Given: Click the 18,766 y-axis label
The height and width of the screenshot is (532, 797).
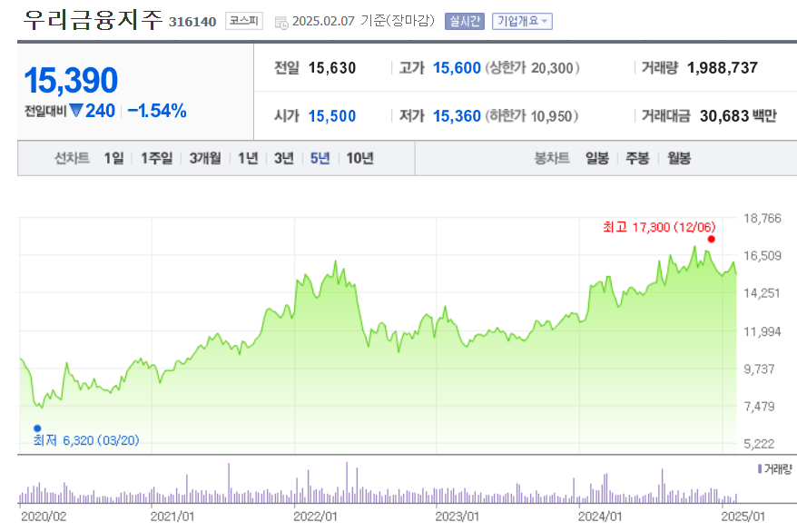Looking at the screenshot, I should click(x=763, y=219).
